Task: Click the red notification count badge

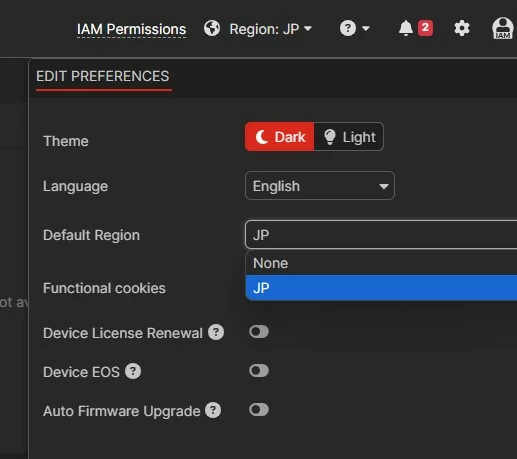Action: (425, 28)
